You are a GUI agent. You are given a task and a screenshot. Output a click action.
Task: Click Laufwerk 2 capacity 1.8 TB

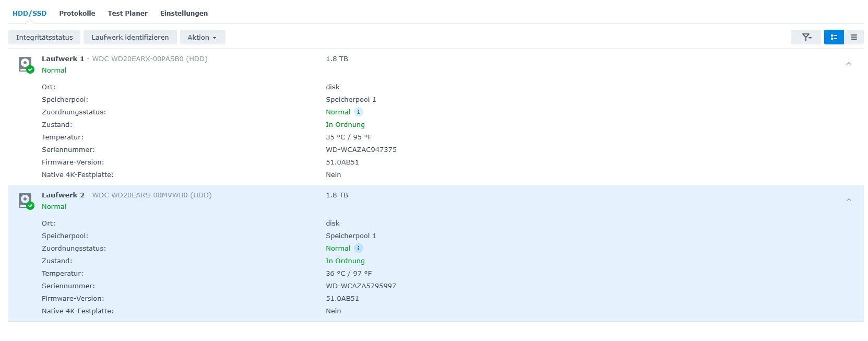tap(337, 195)
